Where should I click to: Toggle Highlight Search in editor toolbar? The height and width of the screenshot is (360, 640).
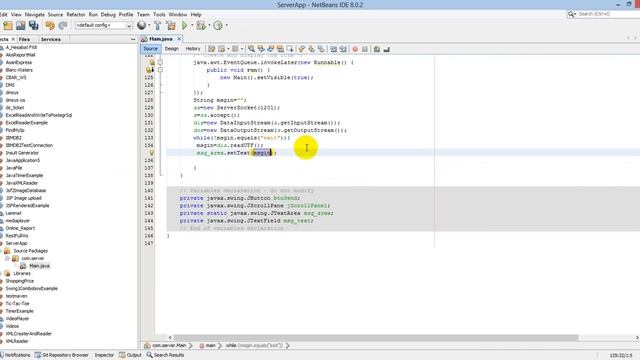point(280,49)
